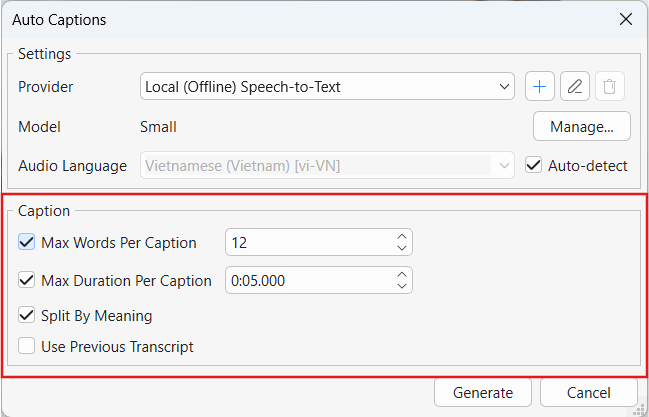The height and width of the screenshot is (417, 649).
Task: Open the Manage... models button
Action: pos(582,126)
